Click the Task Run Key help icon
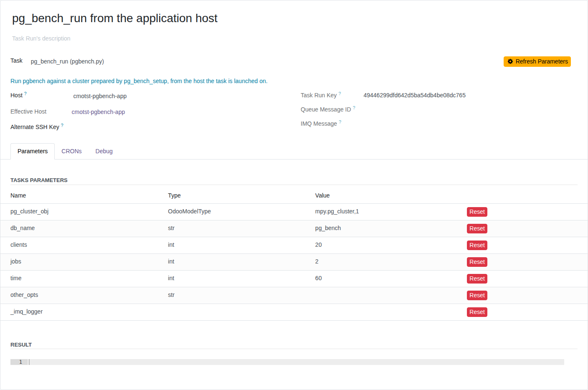Viewport: 588px width, 390px height. pos(340,94)
